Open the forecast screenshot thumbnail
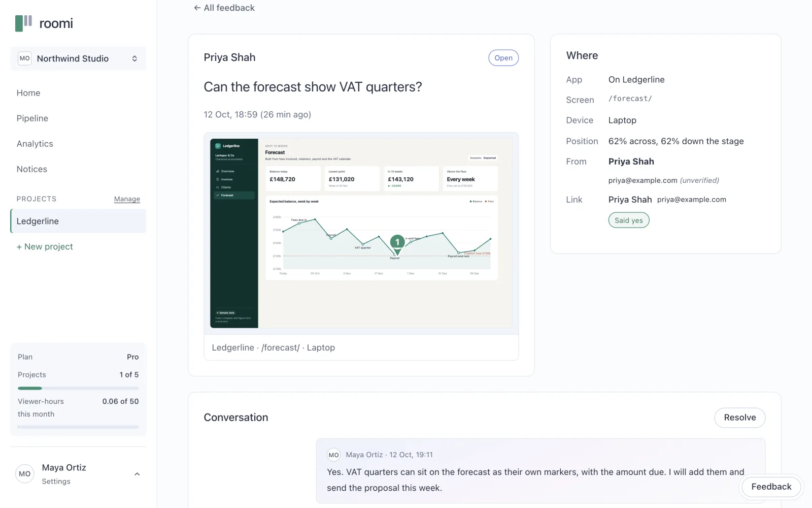The width and height of the screenshot is (812, 508). pos(361,233)
